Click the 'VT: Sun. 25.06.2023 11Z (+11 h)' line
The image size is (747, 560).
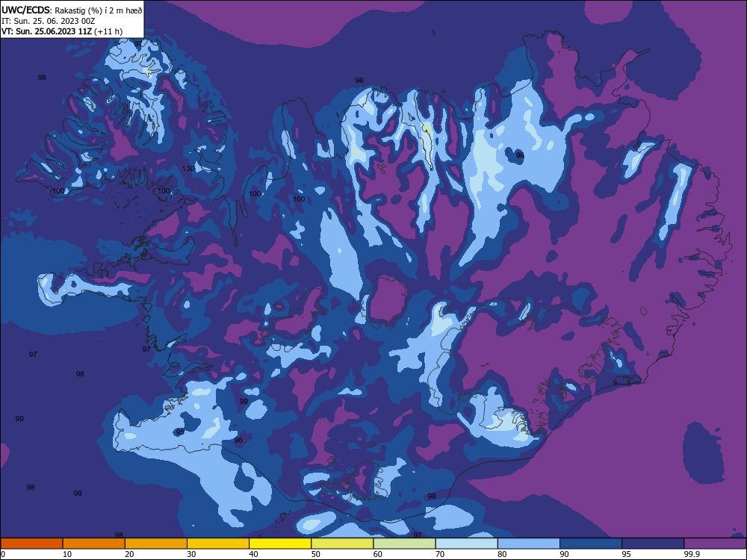[62, 31]
